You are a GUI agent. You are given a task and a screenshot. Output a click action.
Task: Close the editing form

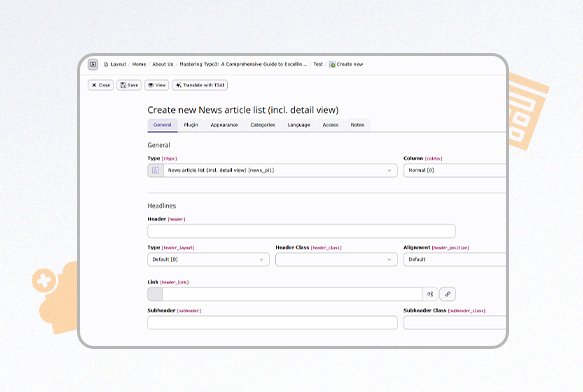tap(101, 85)
